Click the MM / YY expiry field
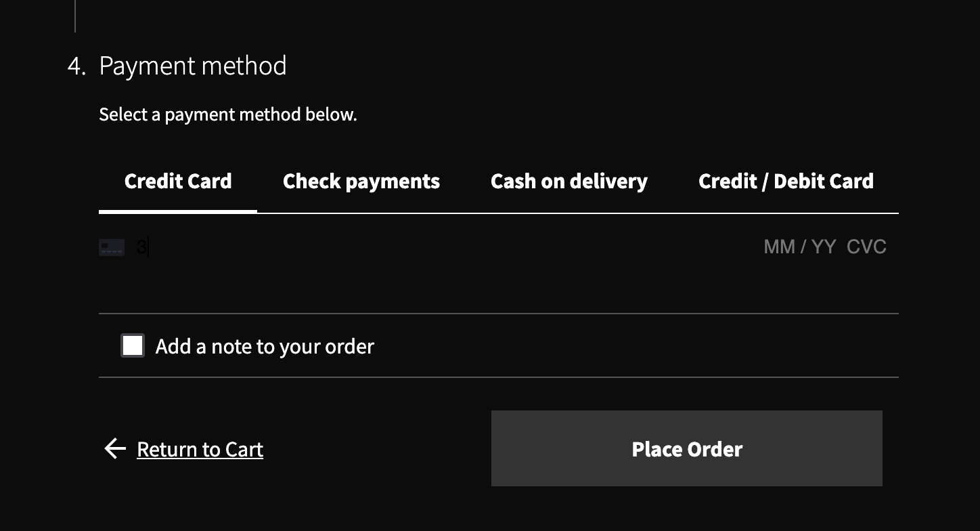The image size is (980, 531). click(800, 247)
